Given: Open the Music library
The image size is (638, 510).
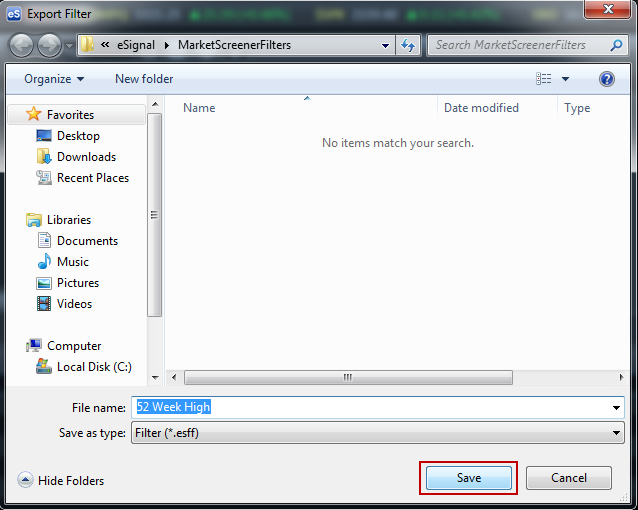Looking at the screenshot, I should pos(73,262).
